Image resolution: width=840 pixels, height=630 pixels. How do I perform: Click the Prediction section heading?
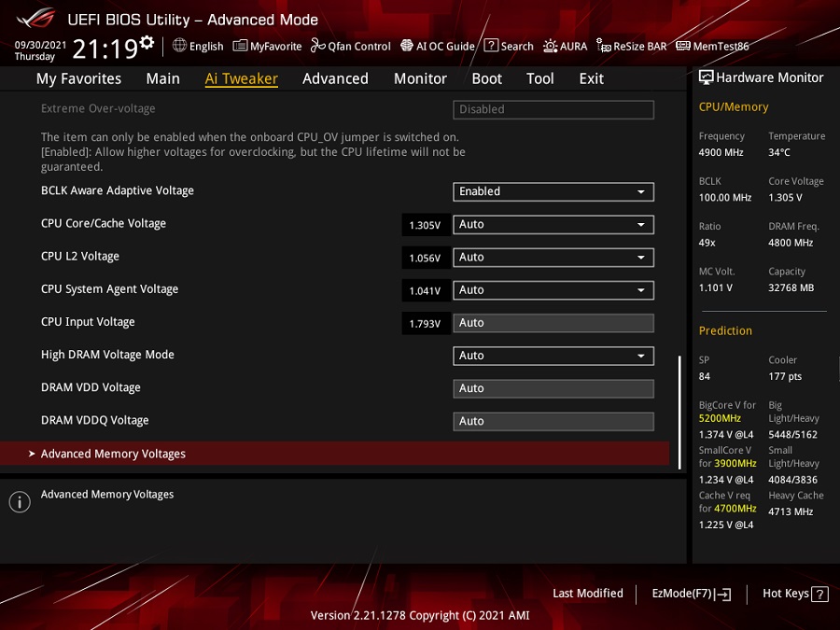[725, 330]
